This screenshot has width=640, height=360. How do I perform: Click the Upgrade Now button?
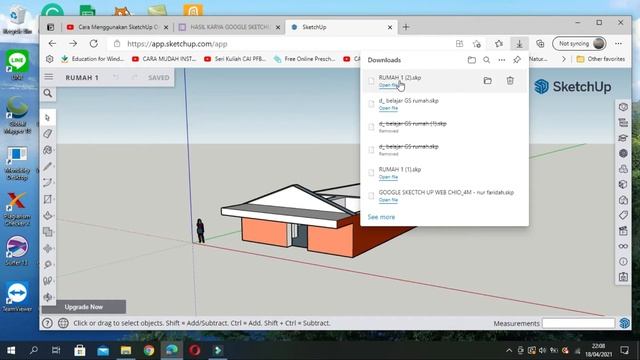[84, 307]
